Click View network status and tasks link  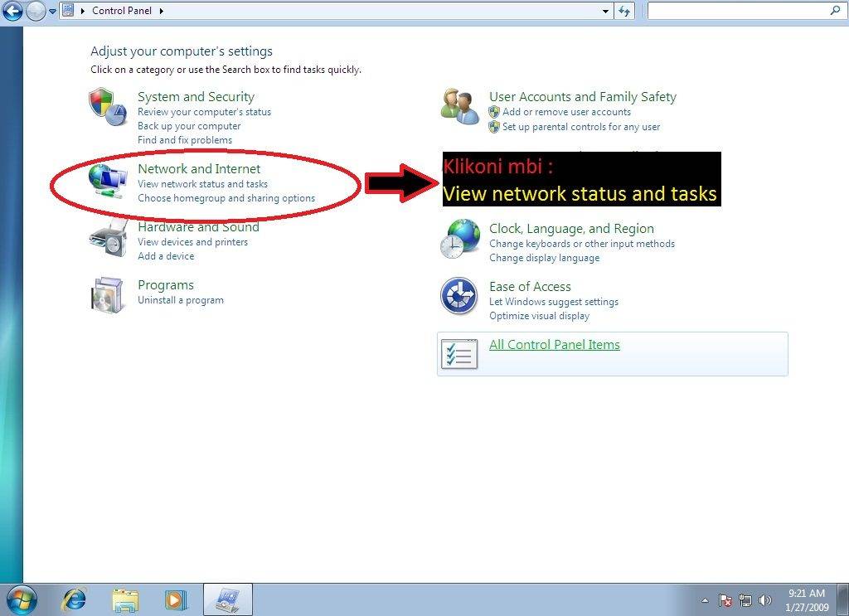point(202,184)
